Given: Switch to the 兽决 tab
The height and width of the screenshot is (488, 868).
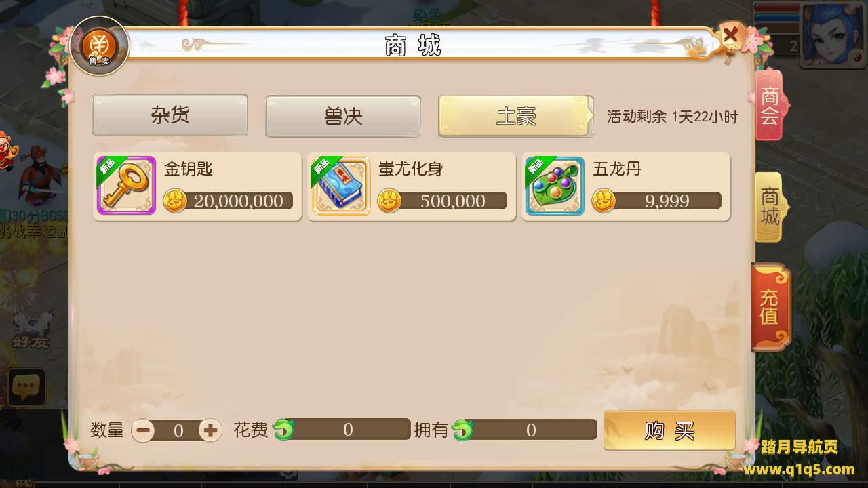Looking at the screenshot, I should (x=343, y=116).
